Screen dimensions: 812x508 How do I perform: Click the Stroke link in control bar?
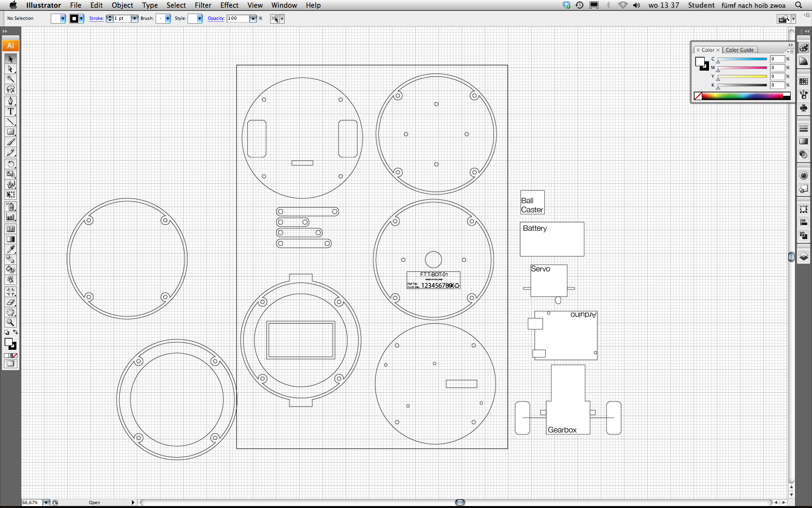(96, 18)
